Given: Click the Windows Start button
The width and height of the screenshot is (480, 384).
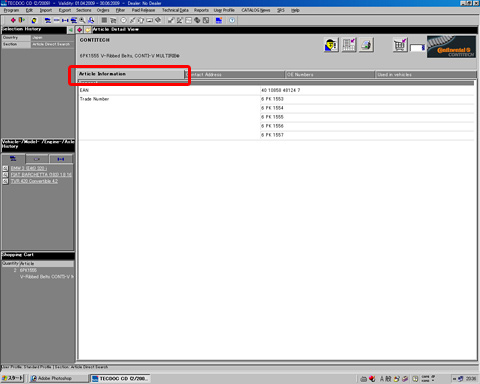Looking at the screenshot, I should click(x=13, y=378).
